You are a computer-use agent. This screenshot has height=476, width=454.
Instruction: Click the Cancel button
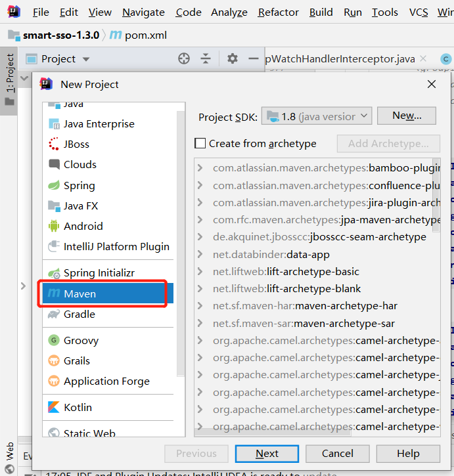point(337,454)
